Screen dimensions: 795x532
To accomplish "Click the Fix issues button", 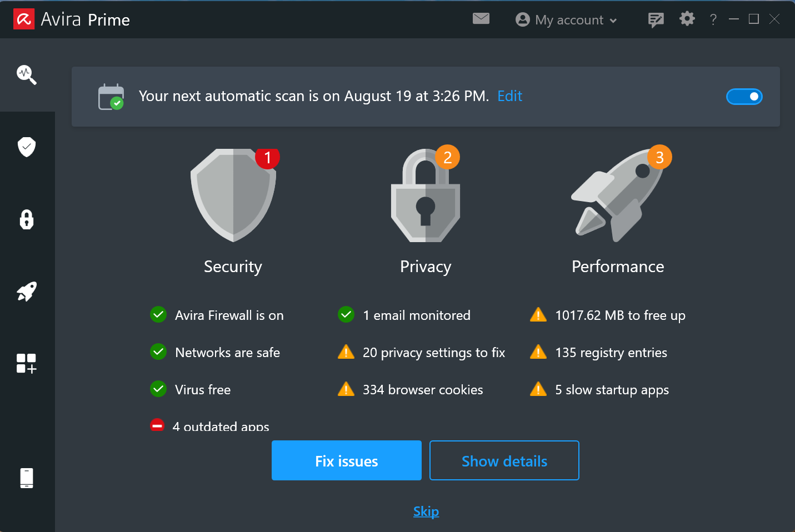I will pyautogui.click(x=347, y=460).
